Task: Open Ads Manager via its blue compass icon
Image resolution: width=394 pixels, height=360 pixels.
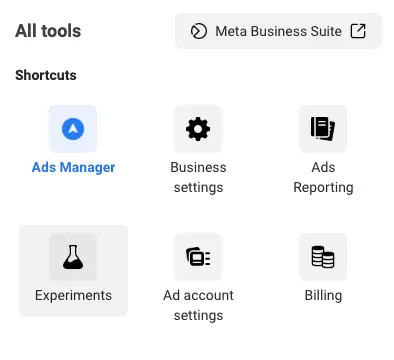Action: point(73,129)
